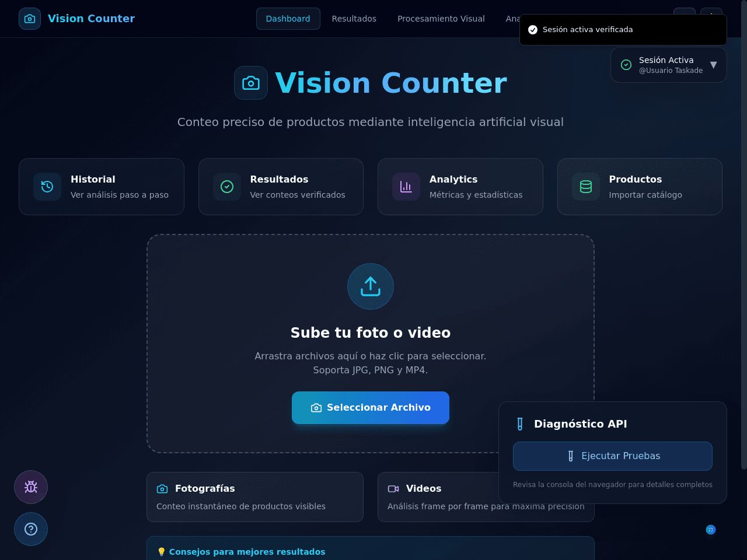Click the camera logo icon in navbar
This screenshot has height=560, width=747.
click(30, 19)
